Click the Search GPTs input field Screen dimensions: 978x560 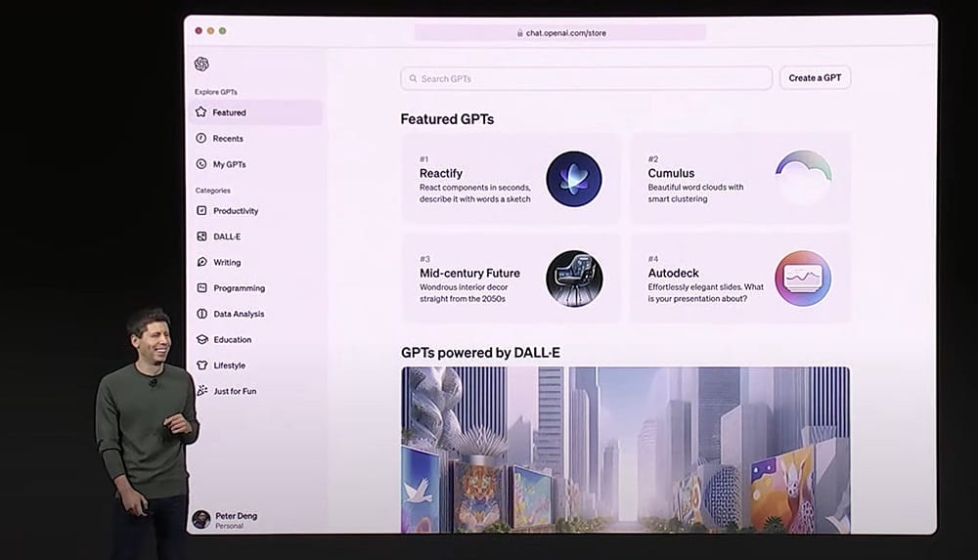coord(587,78)
